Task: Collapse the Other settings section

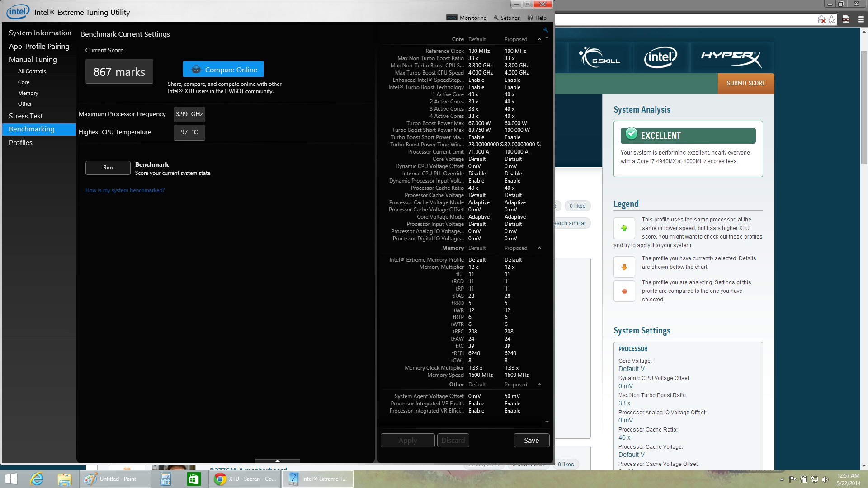Action: coord(539,385)
